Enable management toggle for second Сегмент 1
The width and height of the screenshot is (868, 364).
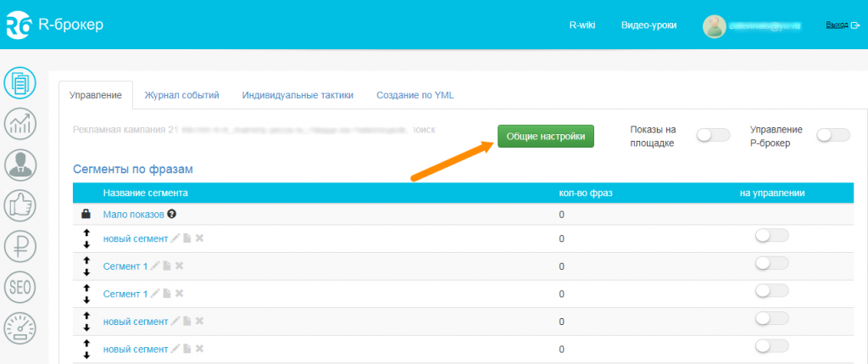coord(771,291)
